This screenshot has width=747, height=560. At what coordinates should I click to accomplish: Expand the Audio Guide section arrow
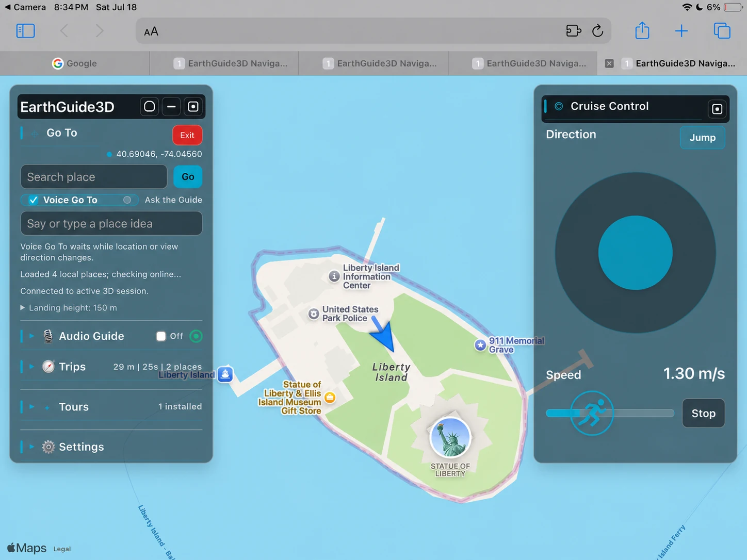point(31,336)
